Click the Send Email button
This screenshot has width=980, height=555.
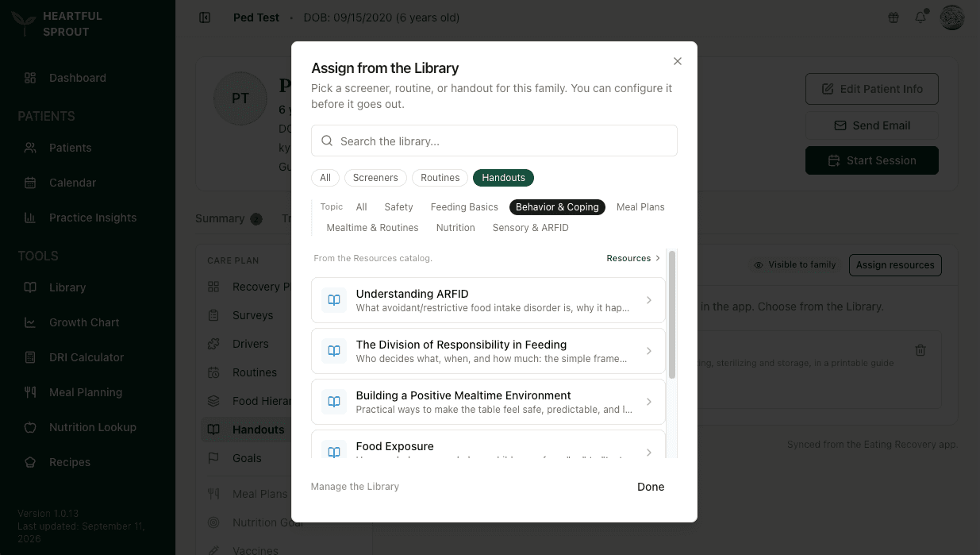(872, 125)
